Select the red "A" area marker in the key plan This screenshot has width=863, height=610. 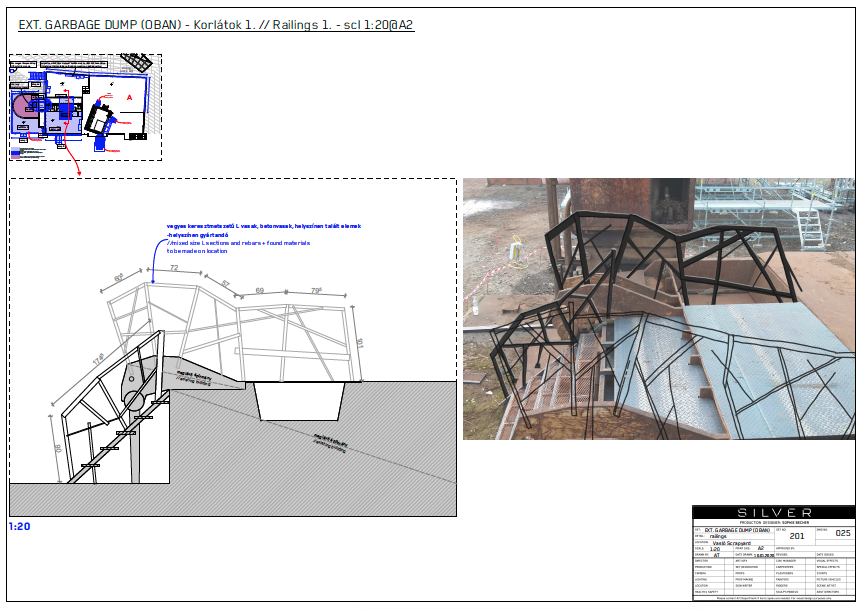pyautogui.click(x=129, y=98)
